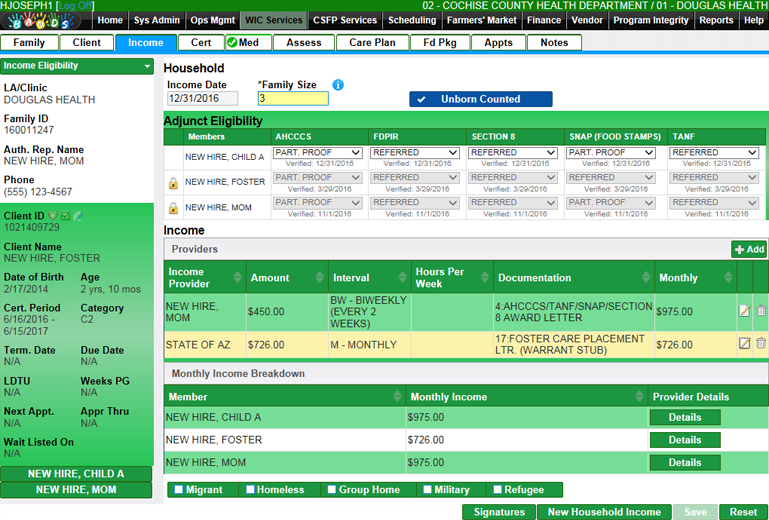Open the Farmers' Market menu
769x520 pixels.
coord(481,20)
